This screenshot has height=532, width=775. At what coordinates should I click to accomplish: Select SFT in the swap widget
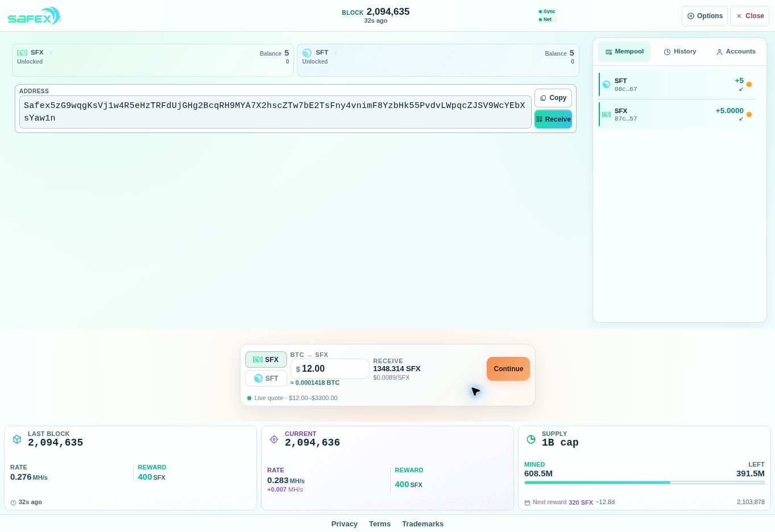coord(266,378)
